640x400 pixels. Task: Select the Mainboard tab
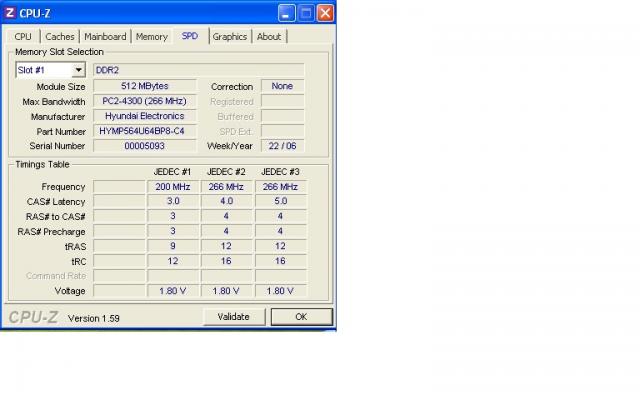point(105,37)
